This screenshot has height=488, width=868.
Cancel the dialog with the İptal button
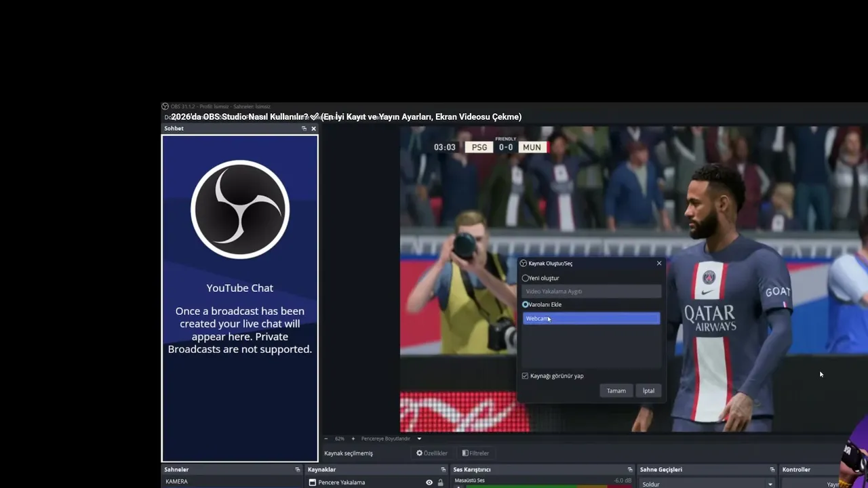point(649,390)
